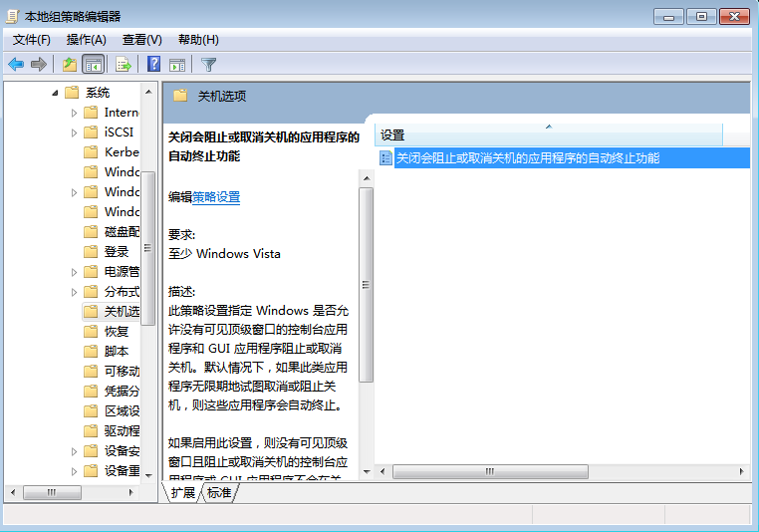Open the 文件(F) menu
759x532 pixels.
pyautogui.click(x=32, y=40)
